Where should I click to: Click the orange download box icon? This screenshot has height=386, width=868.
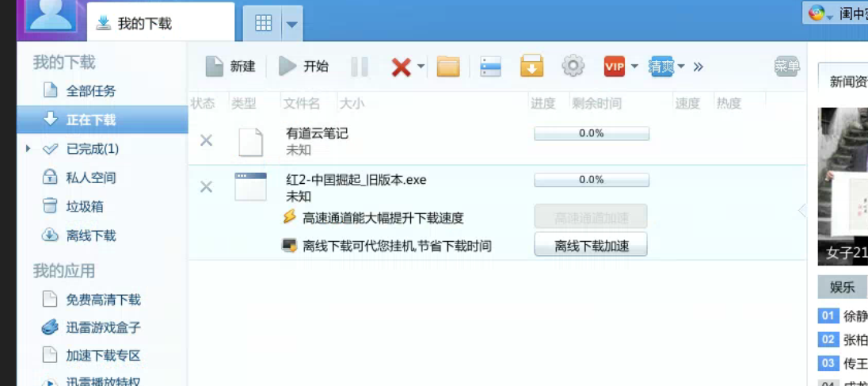532,67
